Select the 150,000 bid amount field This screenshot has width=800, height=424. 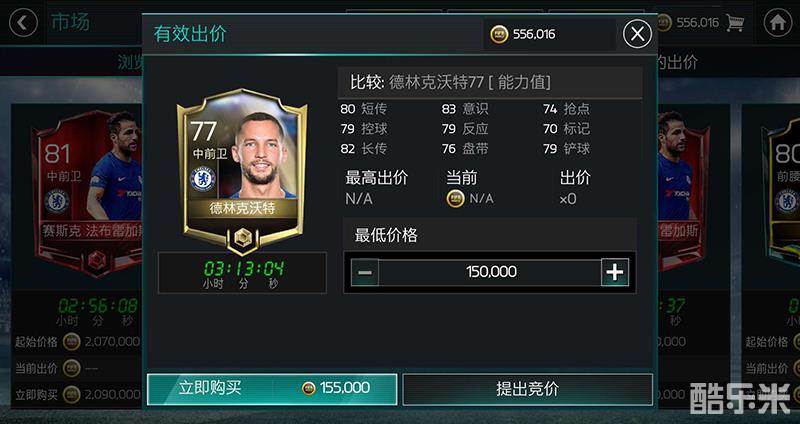[490, 272]
